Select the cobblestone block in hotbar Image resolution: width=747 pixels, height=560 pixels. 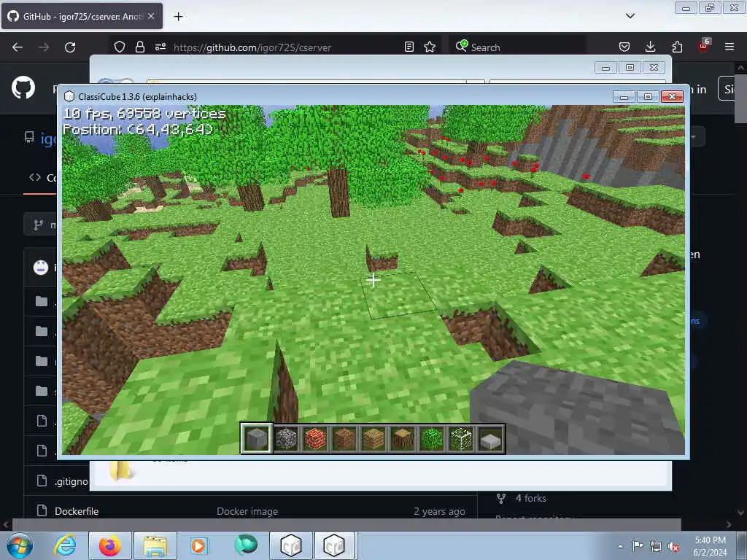(286, 438)
